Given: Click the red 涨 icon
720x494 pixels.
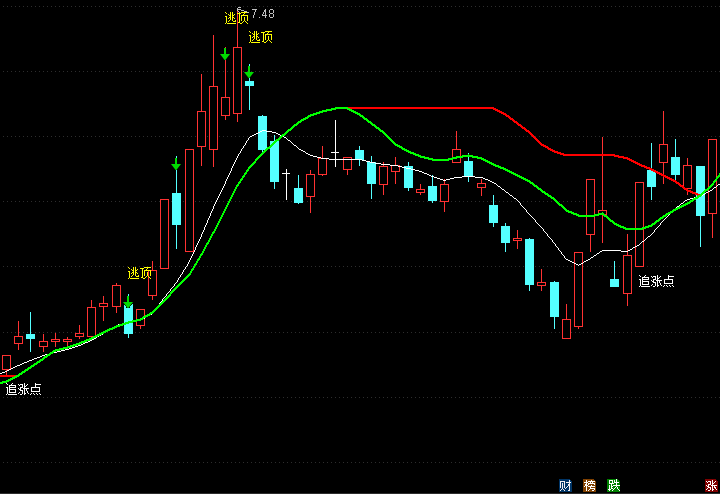Looking at the screenshot, I should (x=711, y=485).
